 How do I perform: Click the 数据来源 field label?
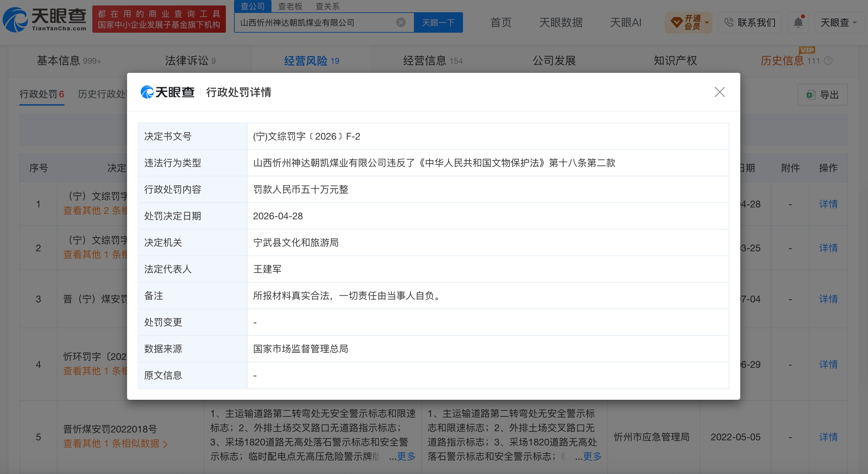tap(163, 349)
